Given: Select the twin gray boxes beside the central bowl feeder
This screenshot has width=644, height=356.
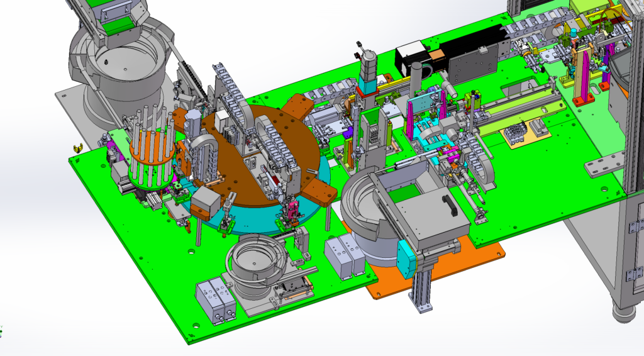Looking at the screenshot, I should coord(344,257).
